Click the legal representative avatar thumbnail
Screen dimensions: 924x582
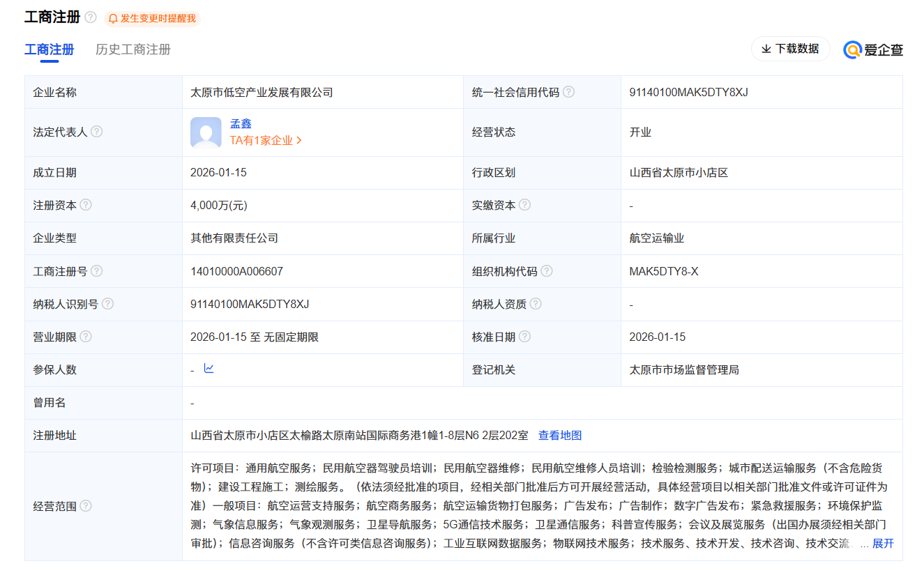206,132
